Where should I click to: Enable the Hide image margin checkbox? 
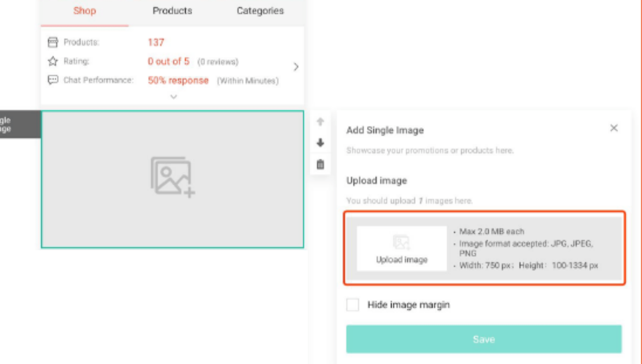(x=353, y=305)
